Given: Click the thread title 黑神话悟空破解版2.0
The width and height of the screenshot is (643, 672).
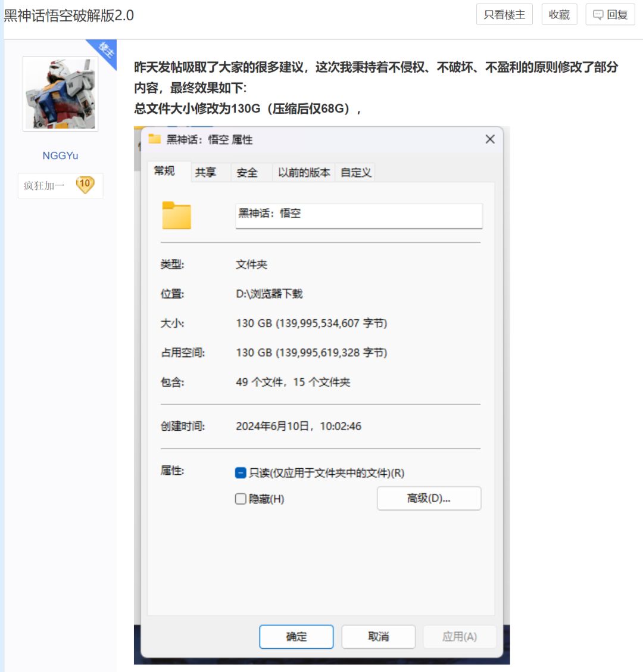Looking at the screenshot, I should [x=69, y=15].
